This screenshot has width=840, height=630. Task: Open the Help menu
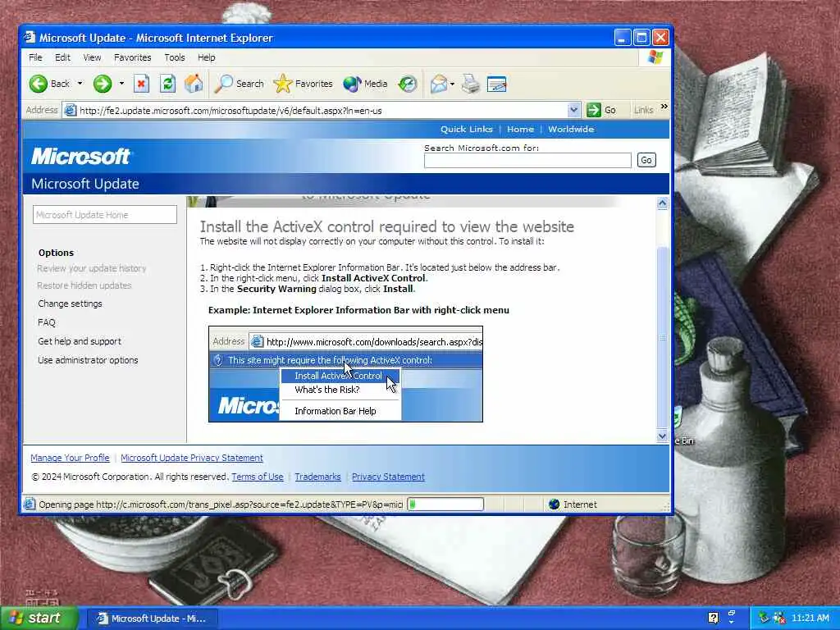pos(206,57)
